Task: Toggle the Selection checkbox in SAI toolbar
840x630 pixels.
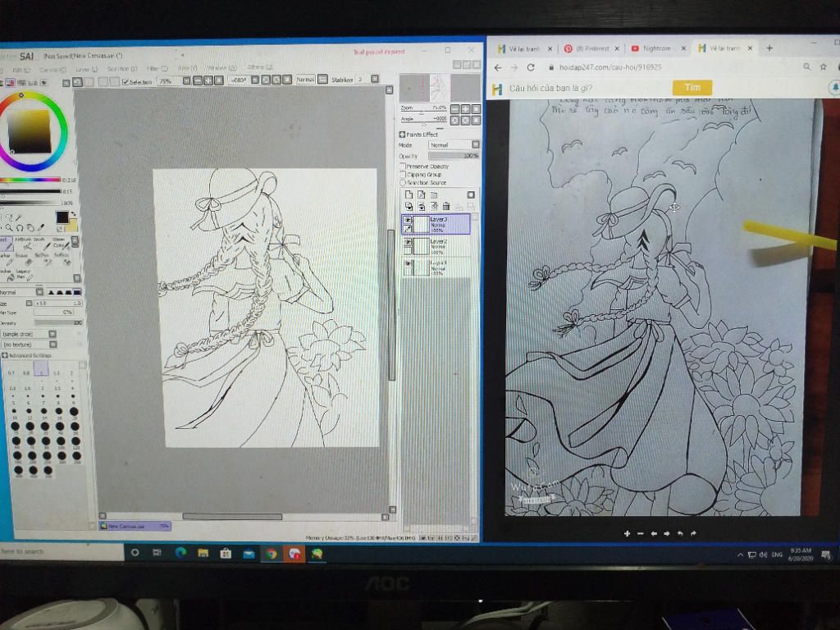Action: coord(126,82)
